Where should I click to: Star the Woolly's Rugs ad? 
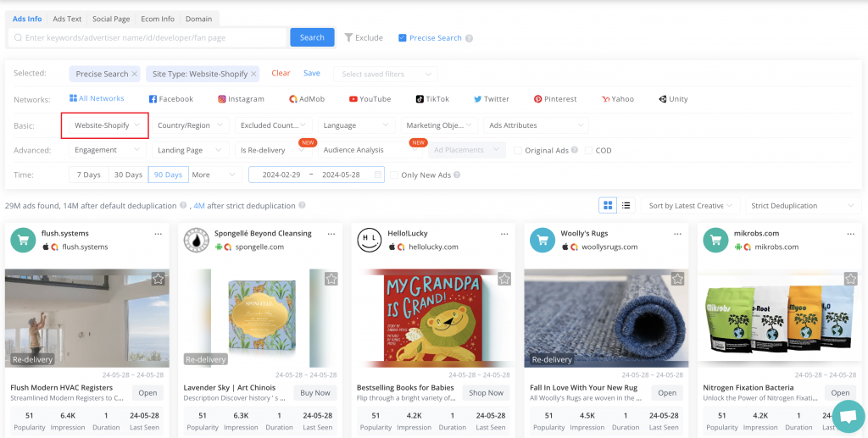(677, 279)
